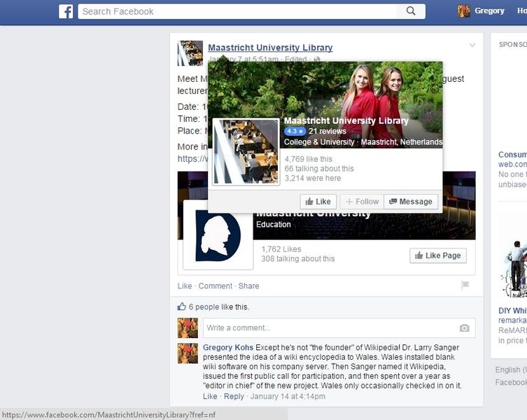Open Maastricht University Library page link
Image resolution: width=527 pixels, height=420 pixels.
click(x=270, y=48)
